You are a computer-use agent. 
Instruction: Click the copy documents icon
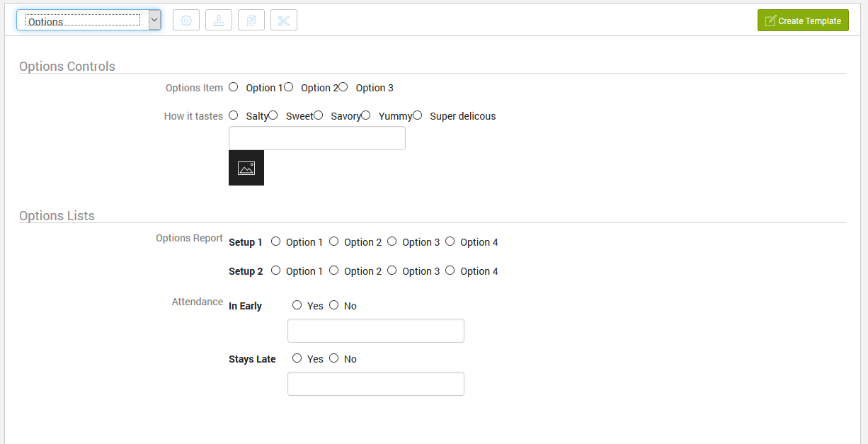[x=251, y=21]
